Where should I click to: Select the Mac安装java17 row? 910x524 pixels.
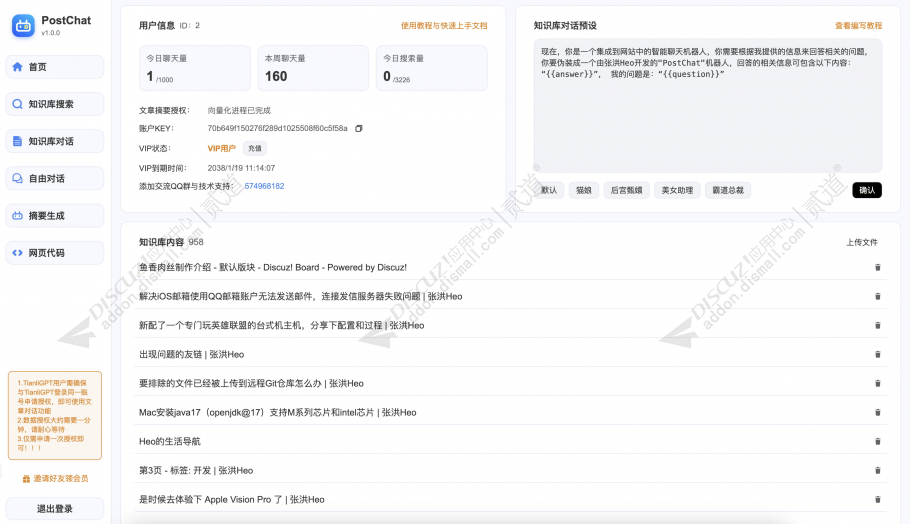pyautogui.click(x=510, y=413)
